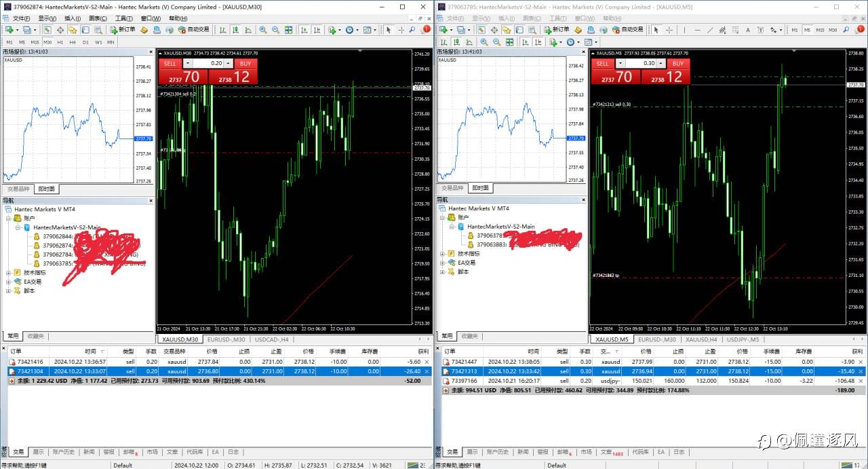Click the 0.30 lot size field on right chart

(649, 63)
